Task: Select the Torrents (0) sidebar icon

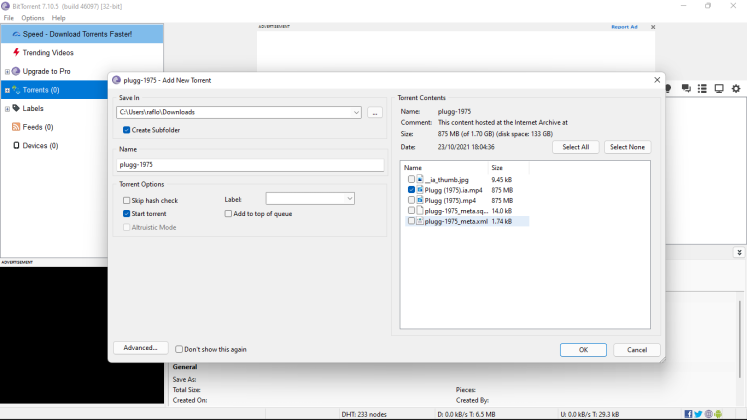Action: [x=16, y=90]
